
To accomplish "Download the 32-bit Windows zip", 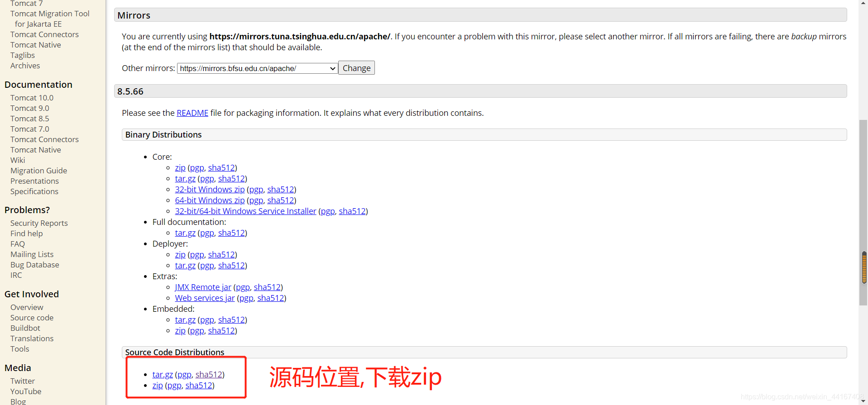I will coord(210,190).
